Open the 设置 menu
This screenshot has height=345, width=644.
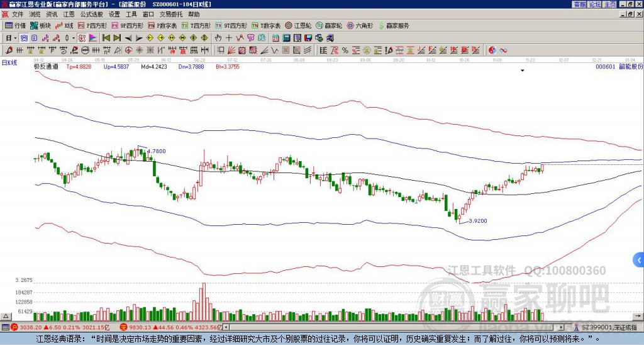coord(114,14)
